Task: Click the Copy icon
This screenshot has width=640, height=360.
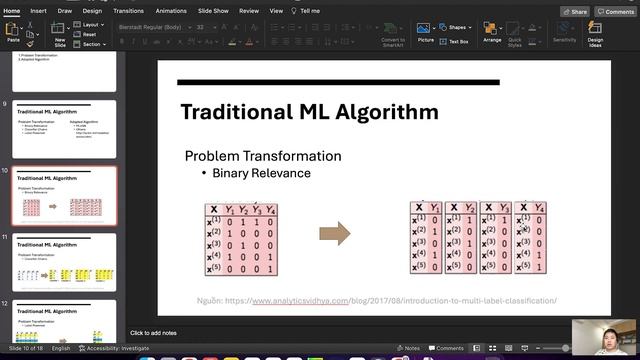Action: coord(30,34)
